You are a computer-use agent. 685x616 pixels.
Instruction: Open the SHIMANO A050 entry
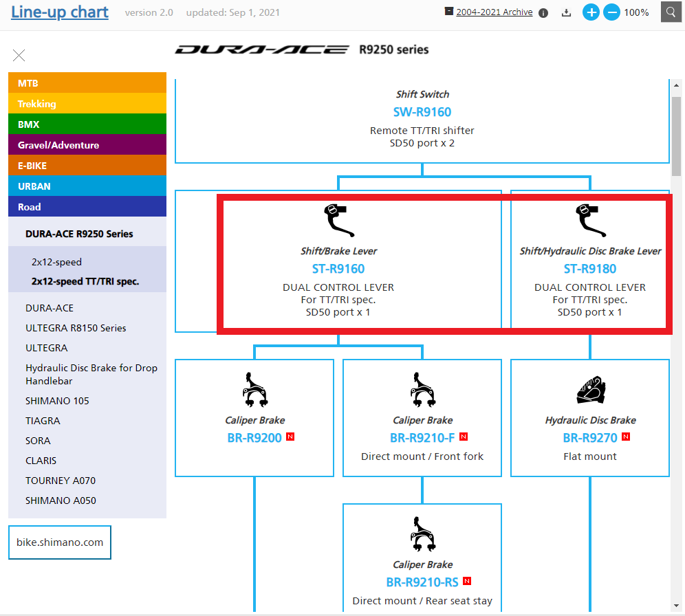coord(61,500)
